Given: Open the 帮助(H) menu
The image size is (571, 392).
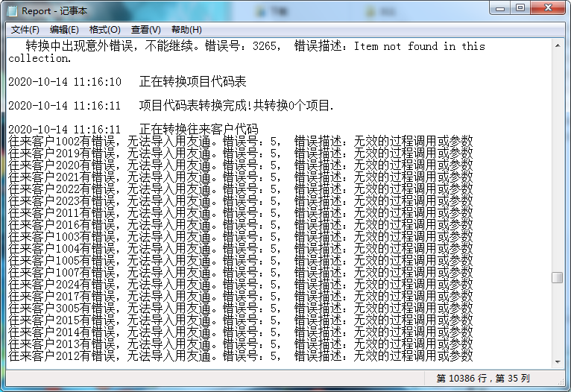Looking at the screenshot, I should point(186,30).
